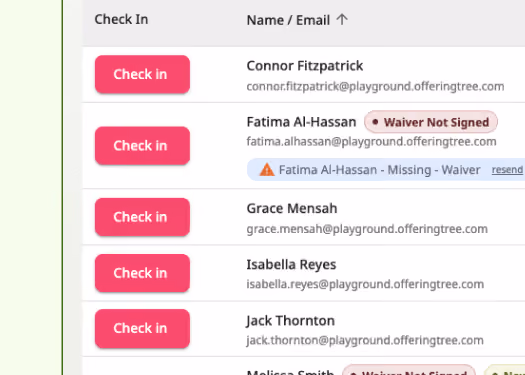
Task: Open Isabella Reyes's name
Action: [x=291, y=265]
